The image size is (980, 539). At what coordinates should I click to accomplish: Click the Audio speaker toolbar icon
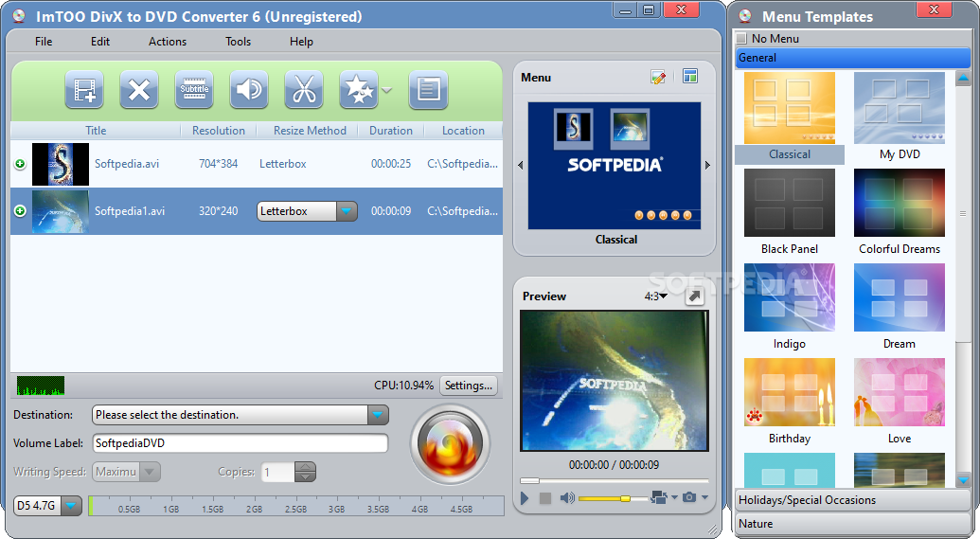249,89
